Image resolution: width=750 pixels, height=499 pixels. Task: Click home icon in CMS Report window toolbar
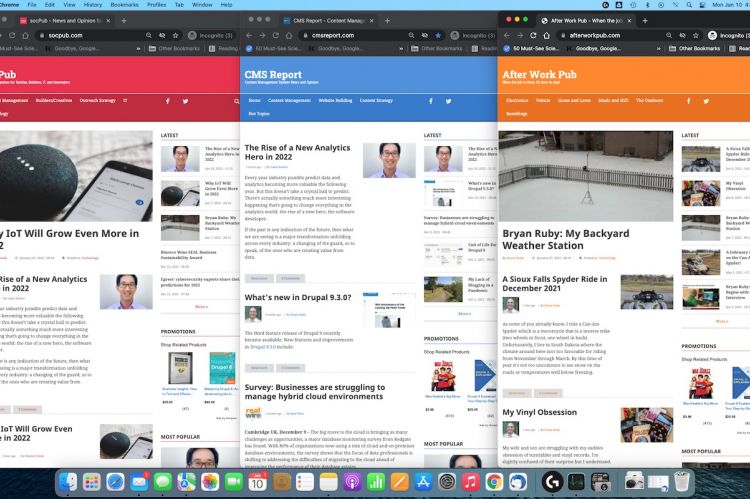click(x=289, y=35)
